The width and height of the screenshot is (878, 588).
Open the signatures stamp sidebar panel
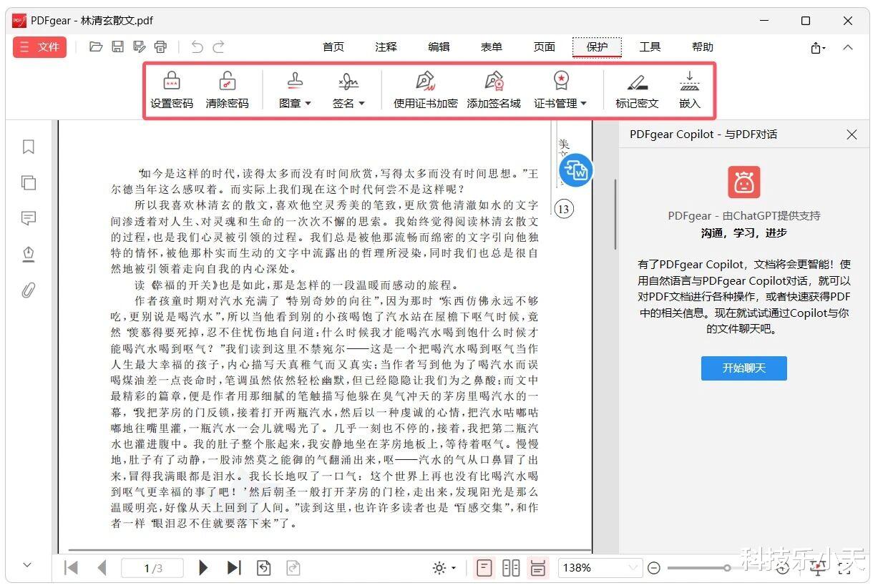tap(29, 254)
